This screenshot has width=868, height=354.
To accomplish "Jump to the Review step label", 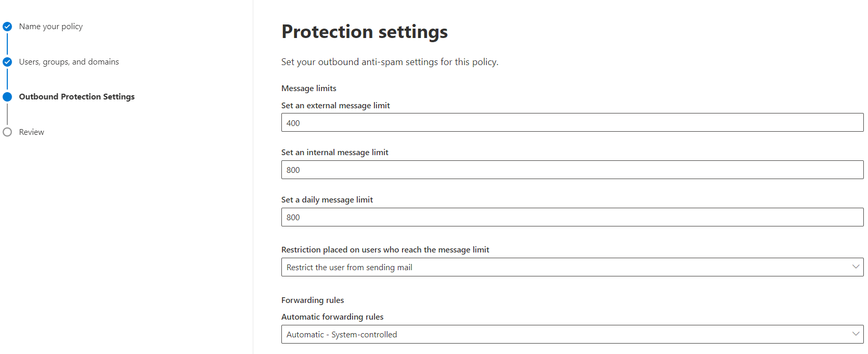I will tap(32, 132).
